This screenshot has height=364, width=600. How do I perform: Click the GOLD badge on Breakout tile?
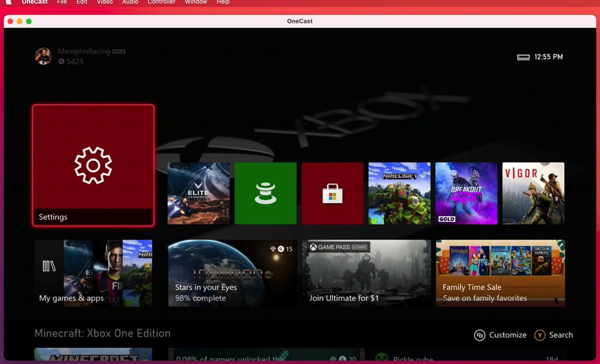pyautogui.click(x=446, y=219)
